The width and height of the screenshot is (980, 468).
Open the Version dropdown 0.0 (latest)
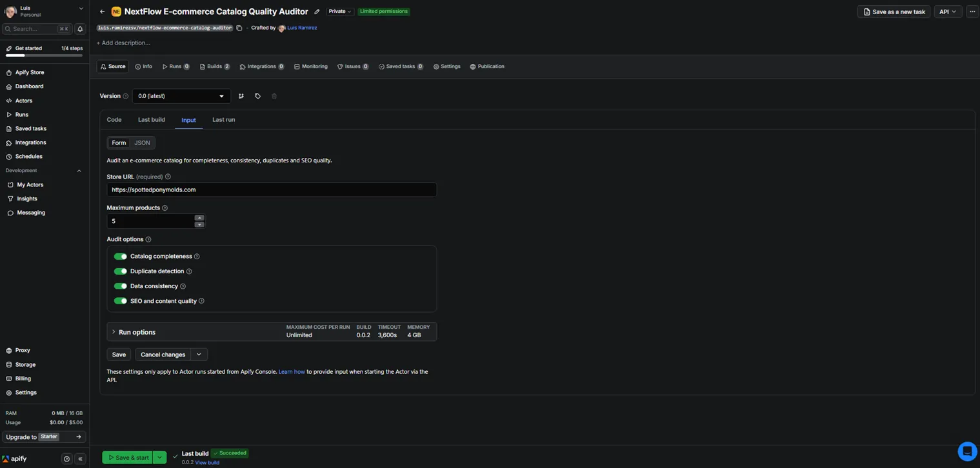click(x=181, y=96)
